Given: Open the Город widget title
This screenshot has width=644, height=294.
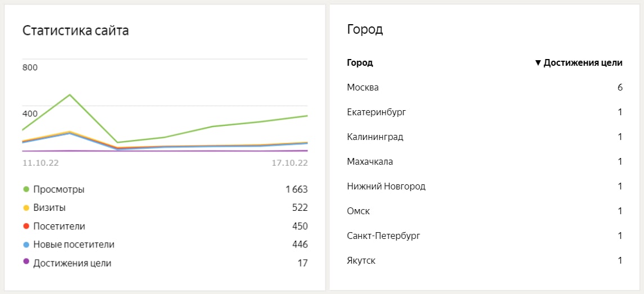Looking at the screenshot, I should tap(365, 30).
